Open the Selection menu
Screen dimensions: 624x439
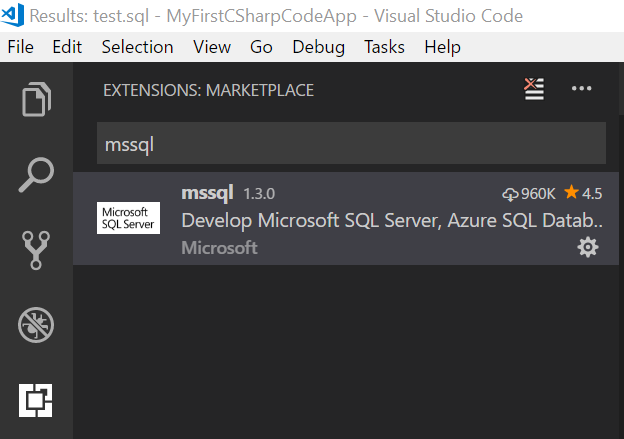click(137, 47)
